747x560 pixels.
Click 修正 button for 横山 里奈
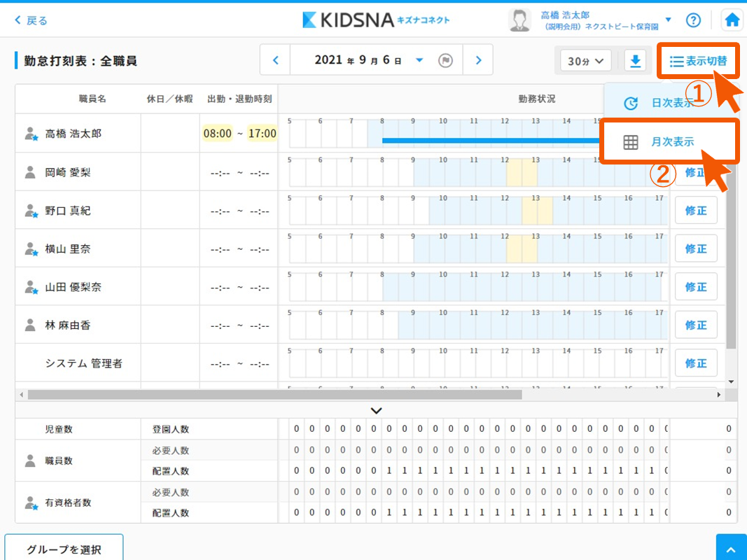click(x=696, y=248)
